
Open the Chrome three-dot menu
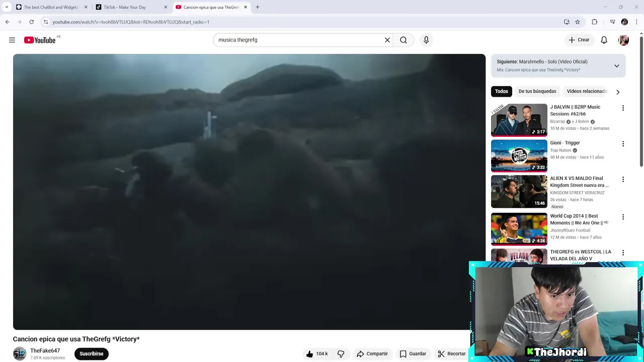[x=637, y=22]
